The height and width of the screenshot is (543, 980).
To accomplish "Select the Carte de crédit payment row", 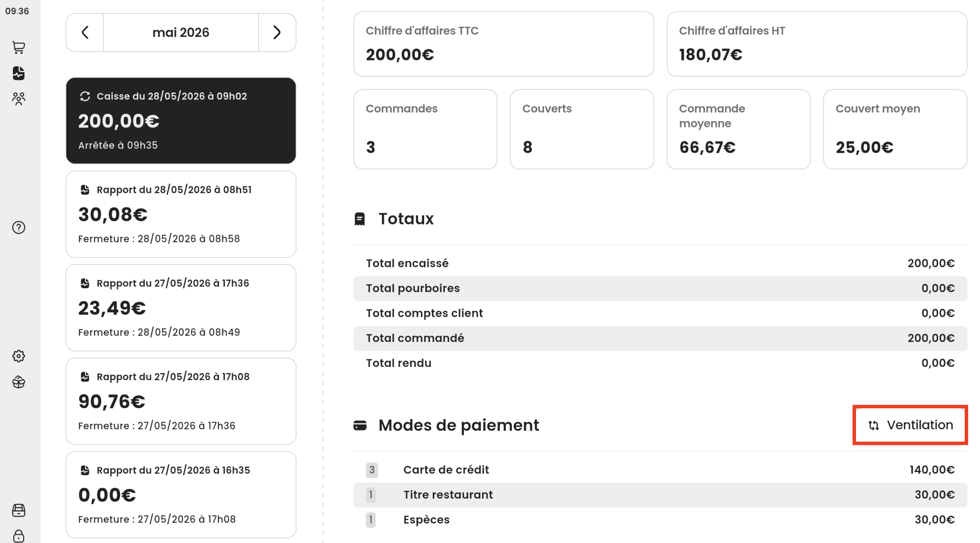I will coord(660,470).
